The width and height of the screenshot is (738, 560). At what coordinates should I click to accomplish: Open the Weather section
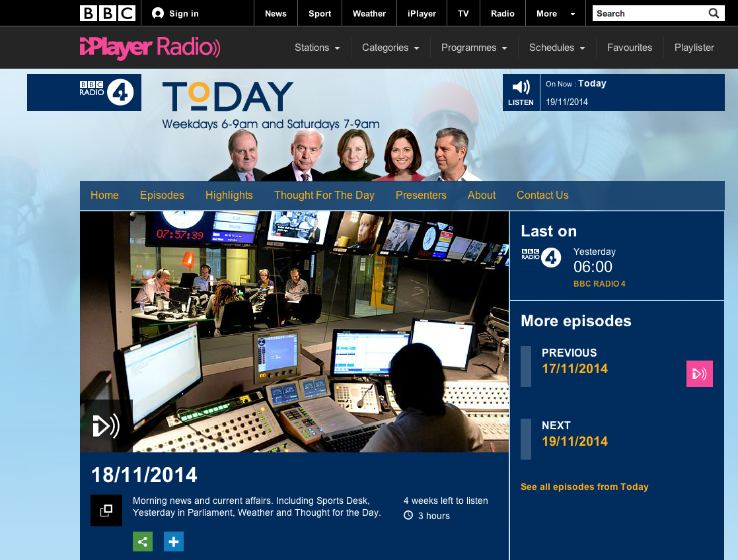coord(369,13)
